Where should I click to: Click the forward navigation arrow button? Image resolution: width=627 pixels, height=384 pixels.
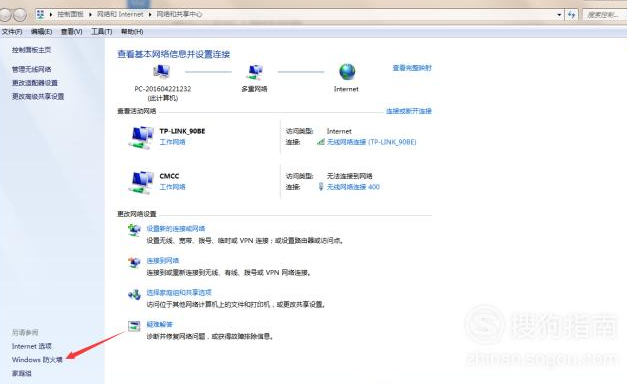tap(19, 15)
